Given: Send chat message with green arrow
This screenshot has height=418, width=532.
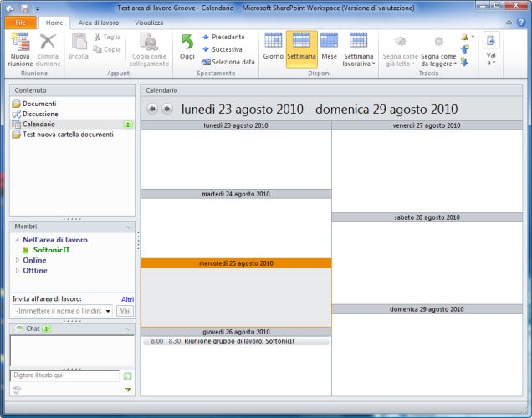Looking at the screenshot, I should tap(128, 376).
